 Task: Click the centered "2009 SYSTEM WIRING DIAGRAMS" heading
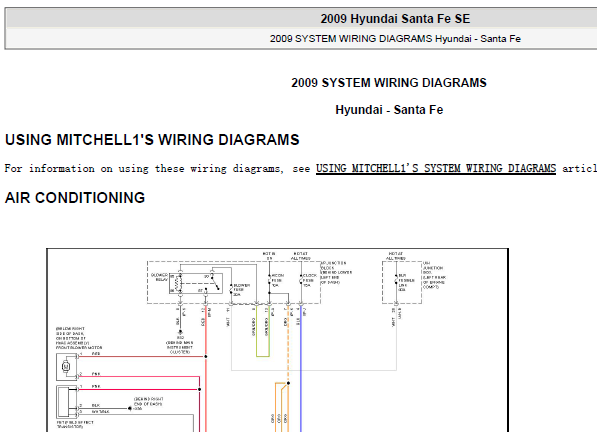click(x=389, y=83)
